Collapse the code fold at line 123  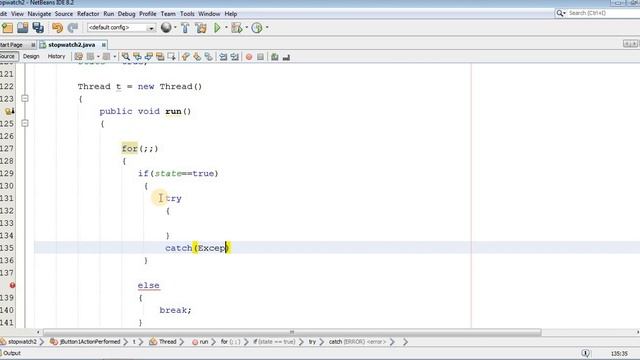(25, 98)
